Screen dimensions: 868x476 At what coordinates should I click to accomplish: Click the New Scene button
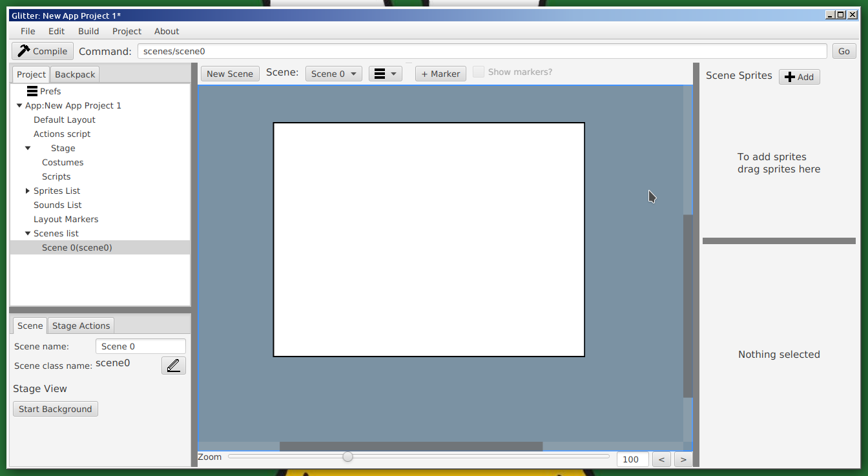tap(230, 74)
